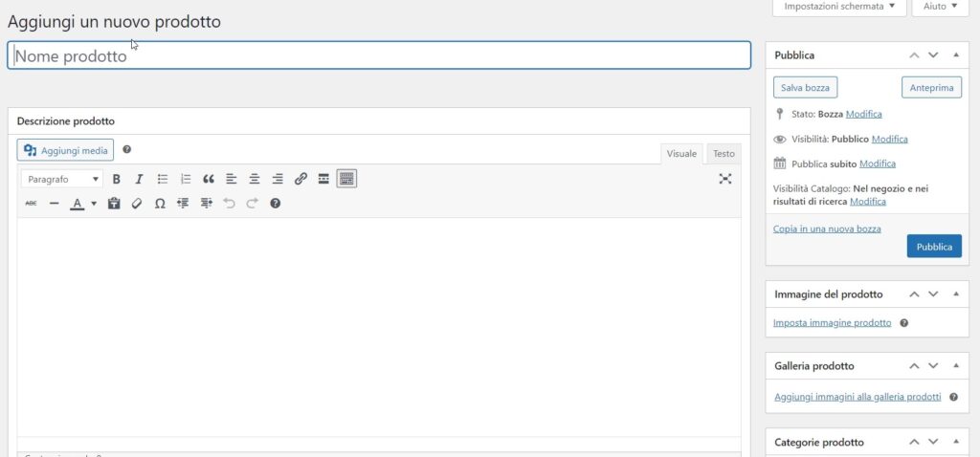
Task: Insert a bulleted list
Action: click(163, 179)
